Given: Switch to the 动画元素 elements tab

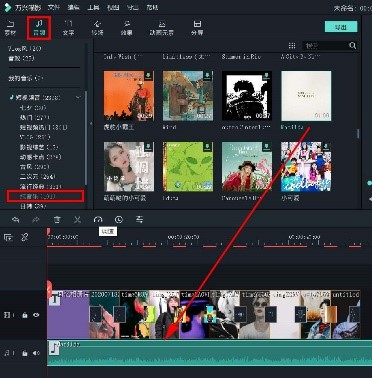Looking at the screenshot, I should (162, 28).
